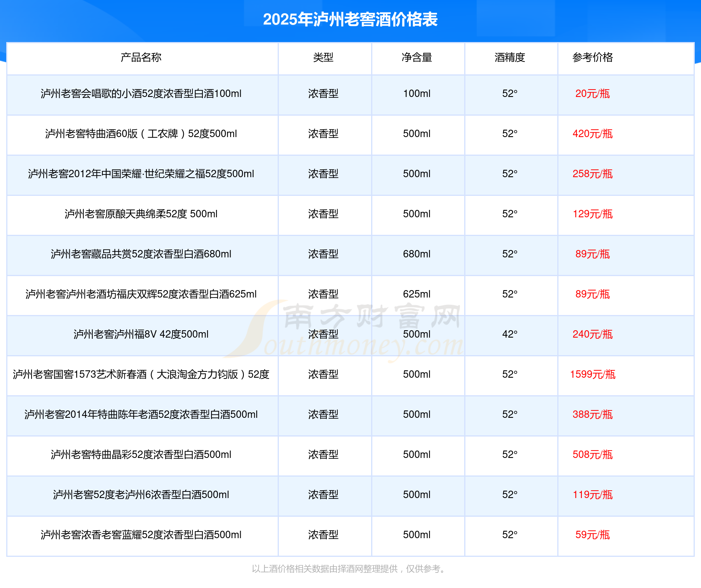Click 泸州老窖藏品共赏52度浓香型白酒680ml product name
701x588 pixels.
click(x=141, y=254)
